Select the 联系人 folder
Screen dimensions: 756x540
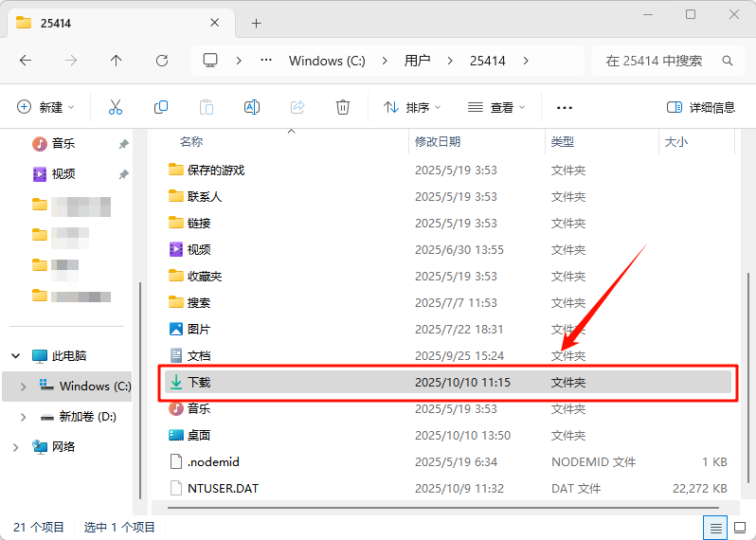205,197
